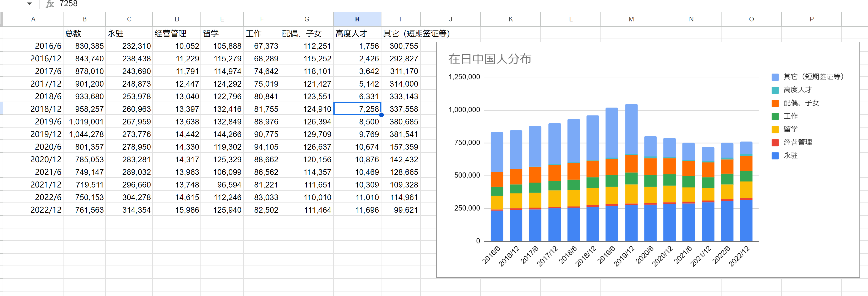Click orange 配偶、子女 legend swatch
This screenshot has width=868, height=296.
tap(775, 103)
